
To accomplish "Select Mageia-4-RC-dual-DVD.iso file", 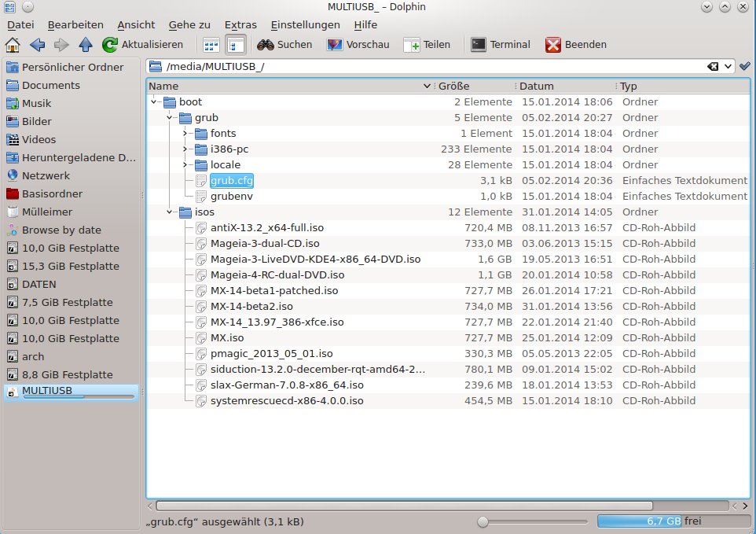I will tap(277, 275).
